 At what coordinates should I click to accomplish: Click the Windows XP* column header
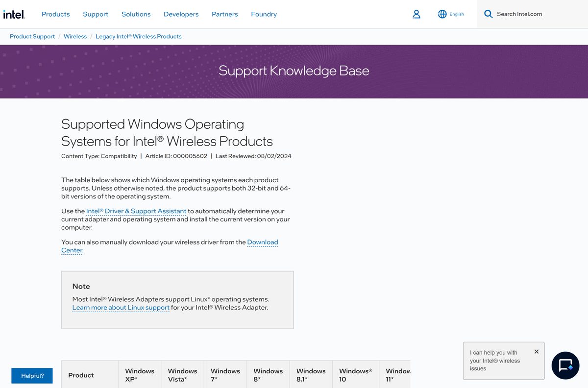click(140, 375)
